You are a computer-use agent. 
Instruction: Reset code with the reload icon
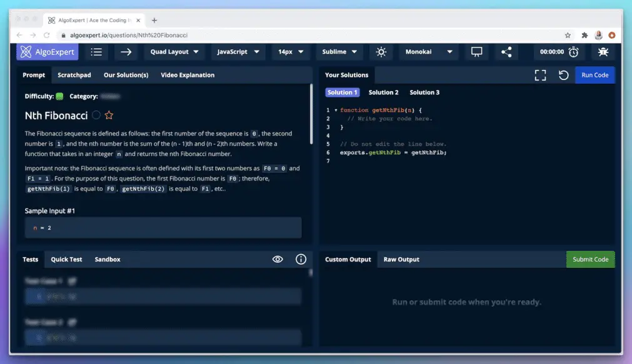(x=563, y=75)
